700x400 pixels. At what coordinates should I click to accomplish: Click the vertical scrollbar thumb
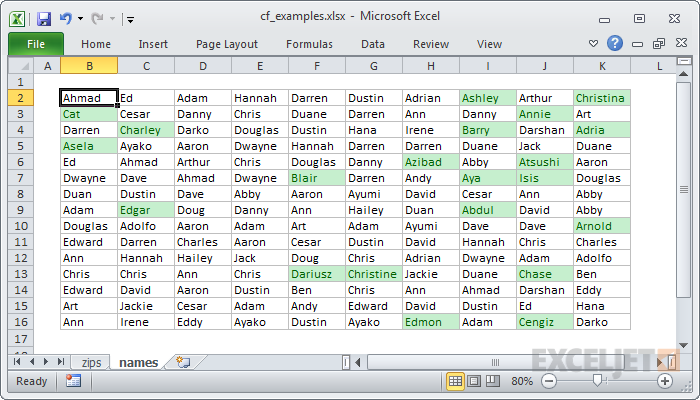point(683,190)
